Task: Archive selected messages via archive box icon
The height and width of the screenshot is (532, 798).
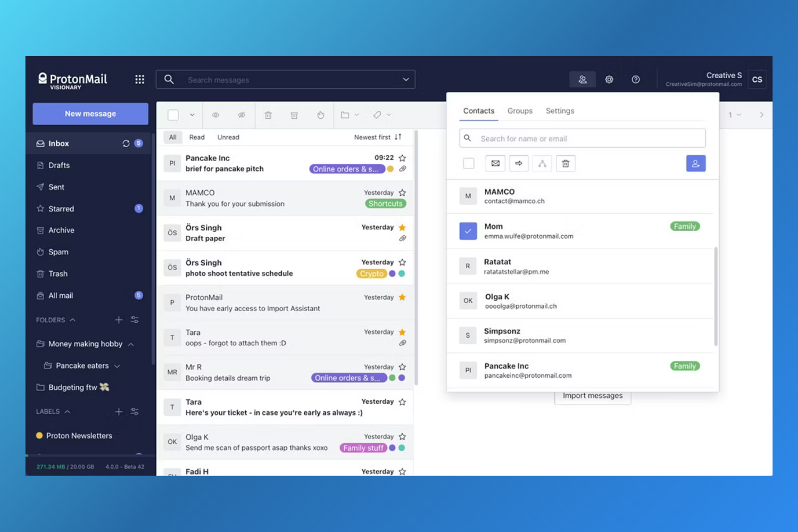Action: tap(294, 115)
